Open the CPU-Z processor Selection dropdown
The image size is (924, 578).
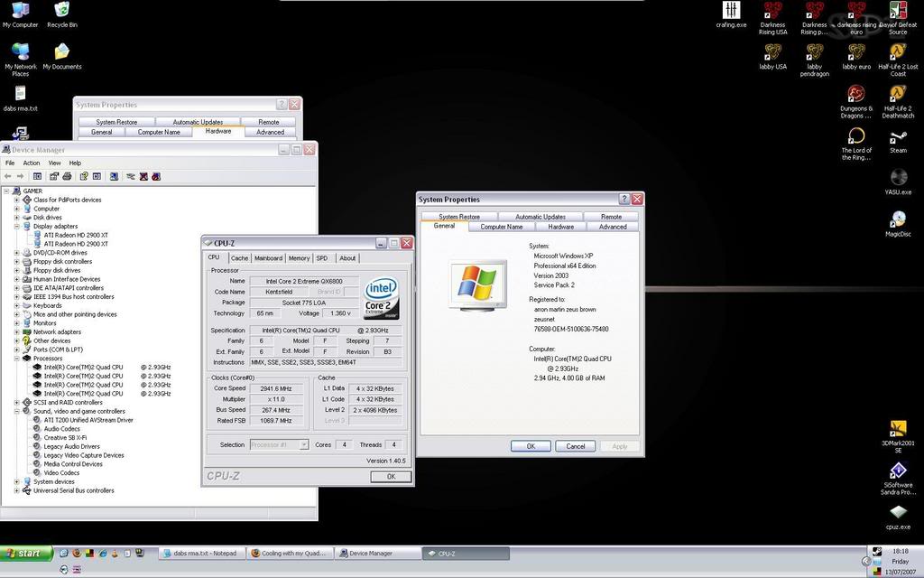[304, 444]
